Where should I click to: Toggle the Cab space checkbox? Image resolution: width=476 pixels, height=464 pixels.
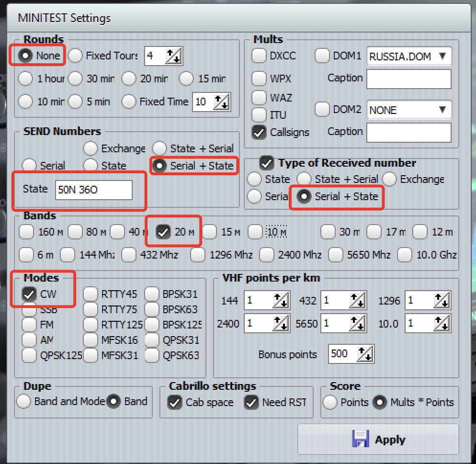click(175, 402)
